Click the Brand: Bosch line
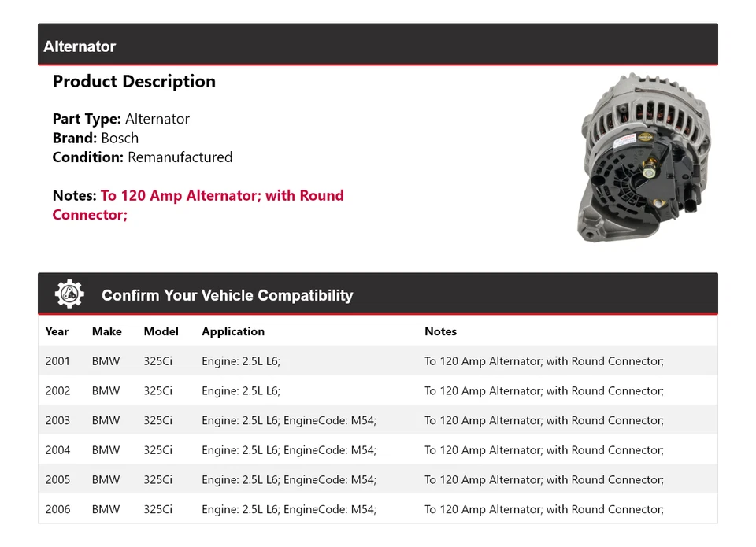The height and width of the screenshot is (547, 756). click(x=95, y=139)
